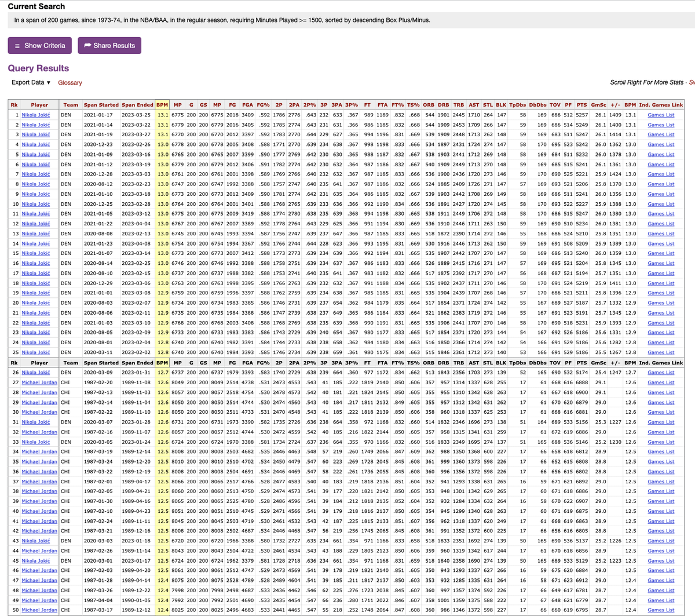Select the Query Results heading

point(38,68)
